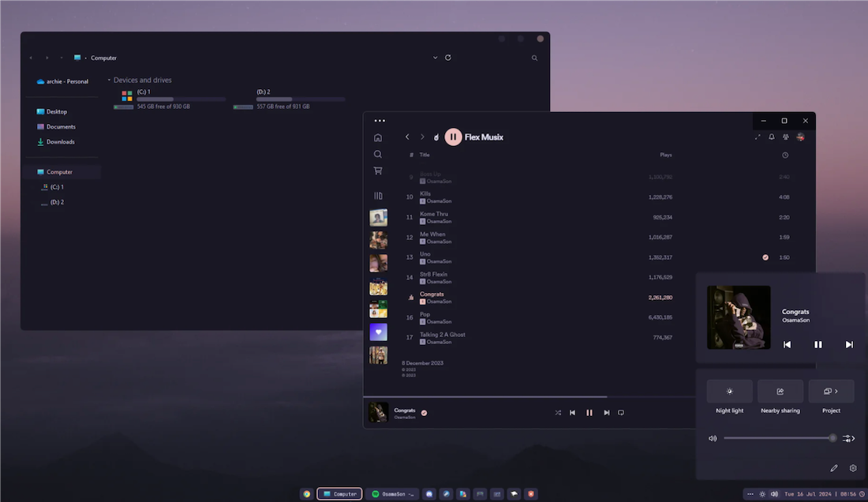Open the three-dot menu in Flex Musix
Image resolution: width=868 pixels, height=502 pixels.
380,120
